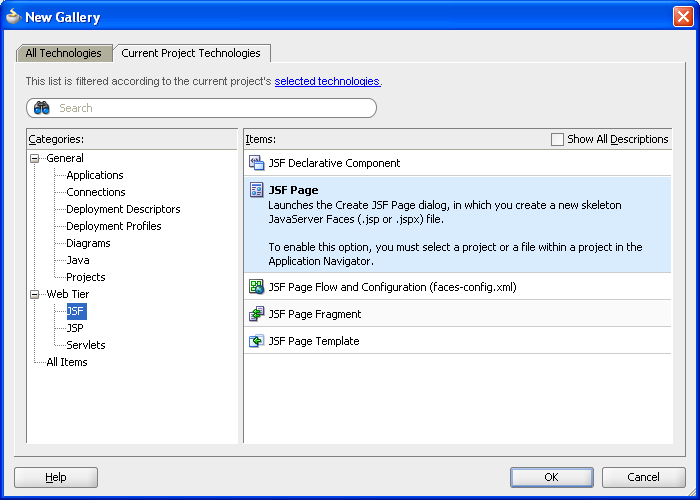Select the Applications category
Image resolution: width=700 pixels, height=500 pixels.
(95, 175)
